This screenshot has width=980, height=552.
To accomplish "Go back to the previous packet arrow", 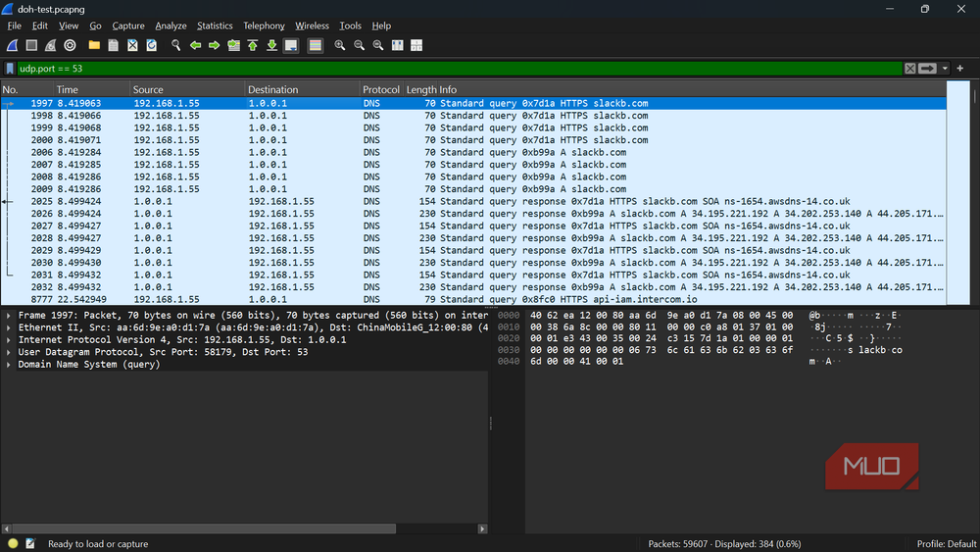I will tap(195, 45).
